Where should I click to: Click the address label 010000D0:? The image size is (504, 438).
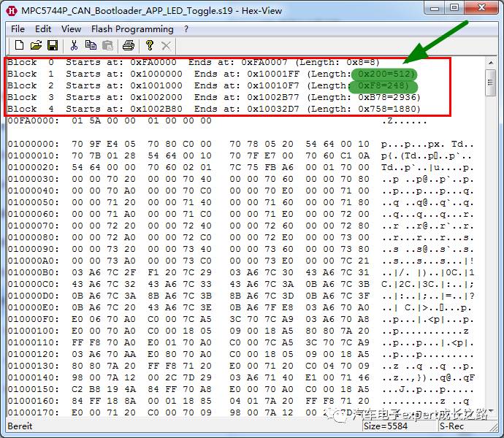pyautogui.click(x=34, y=296)
